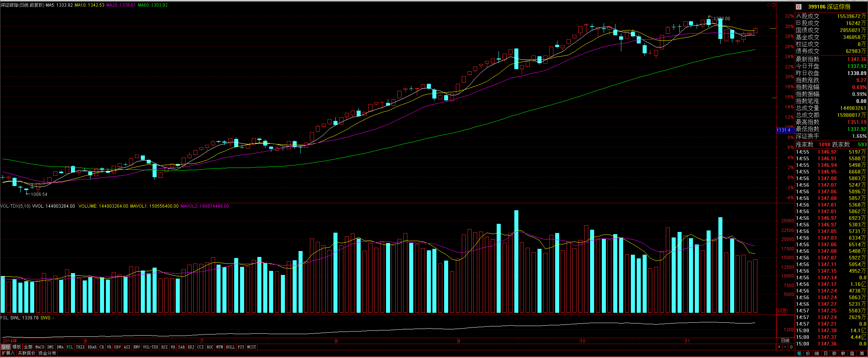Select the 日 tab in right panel

pos(826,353)
